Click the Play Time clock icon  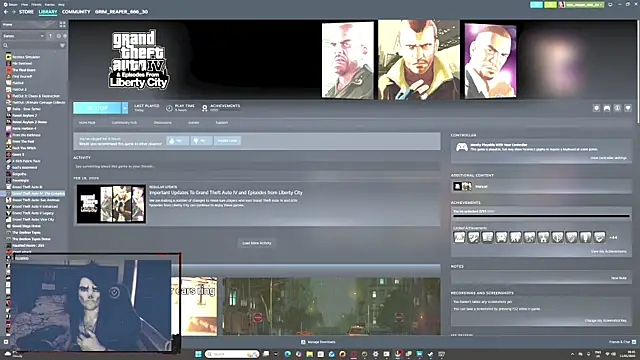click(169, 108)
